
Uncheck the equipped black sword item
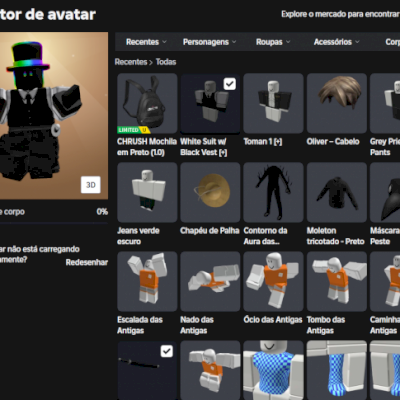167,351
